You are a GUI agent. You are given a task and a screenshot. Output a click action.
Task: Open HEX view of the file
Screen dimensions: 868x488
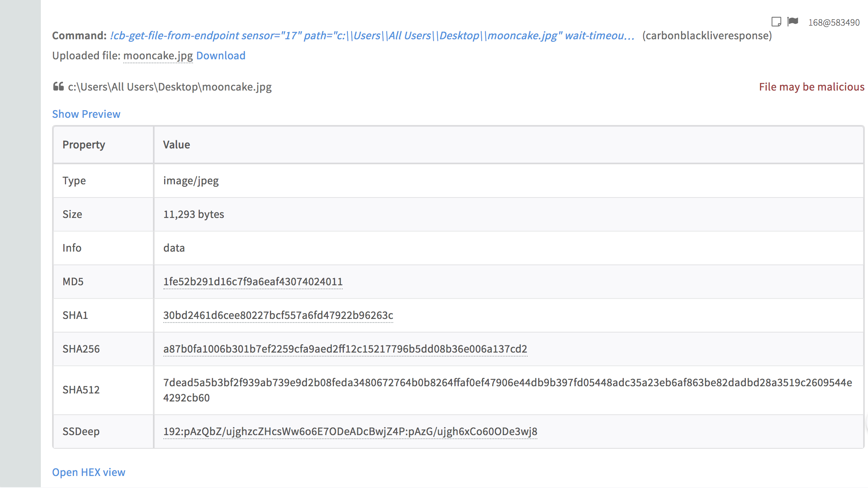pyautogui.click(x=88, y=472)
